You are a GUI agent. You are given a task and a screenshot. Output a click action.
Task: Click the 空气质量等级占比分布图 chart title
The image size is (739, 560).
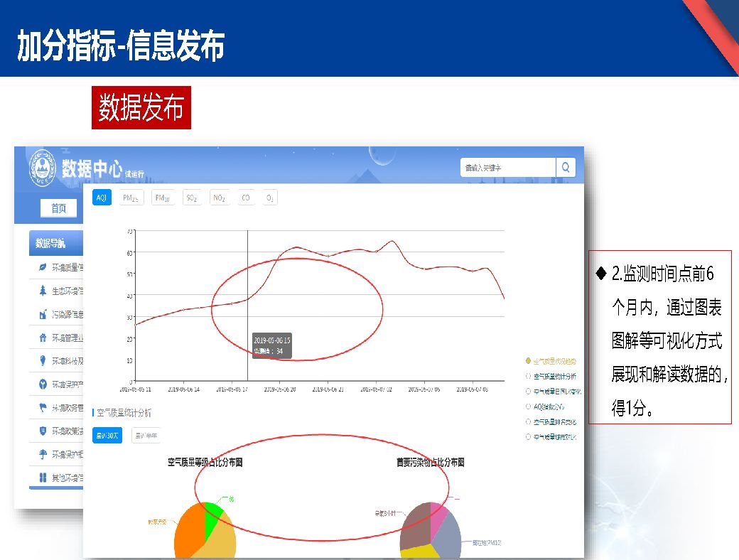click(x=205, y=463)
